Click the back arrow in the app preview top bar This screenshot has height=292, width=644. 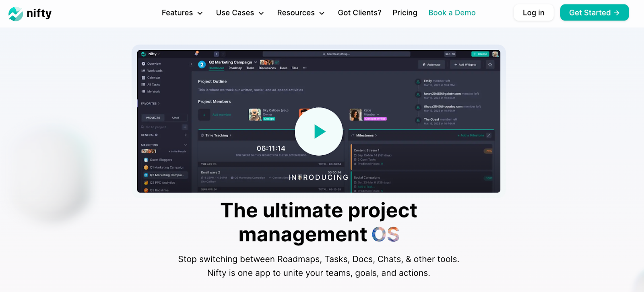coord(217,54)
